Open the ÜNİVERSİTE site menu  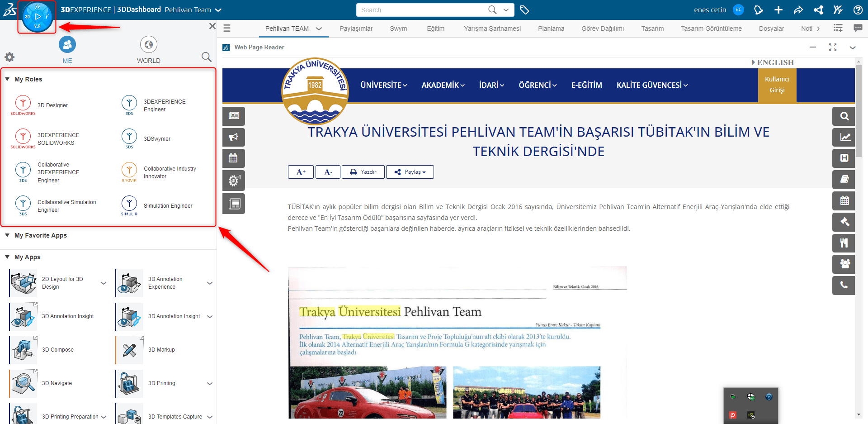(x=384, y=85)
